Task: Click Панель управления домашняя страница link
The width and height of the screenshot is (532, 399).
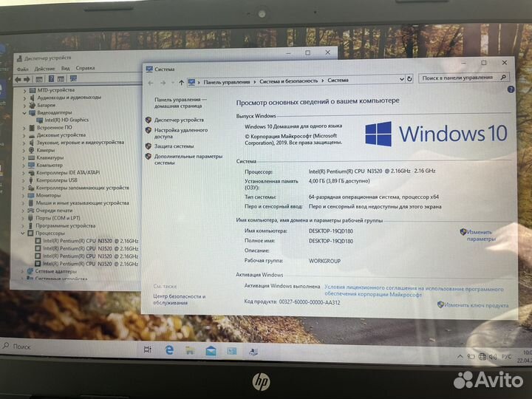Action: click(180, 103)
